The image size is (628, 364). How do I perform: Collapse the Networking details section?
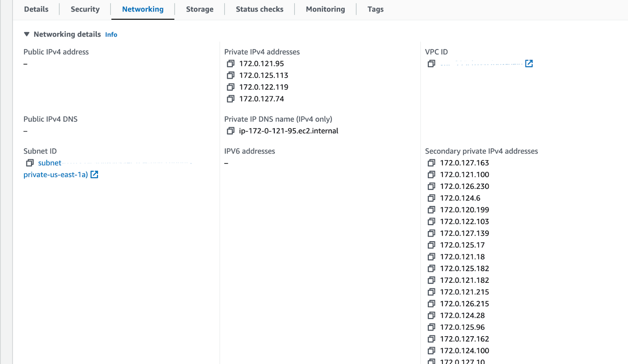click(x=27, y=35)
